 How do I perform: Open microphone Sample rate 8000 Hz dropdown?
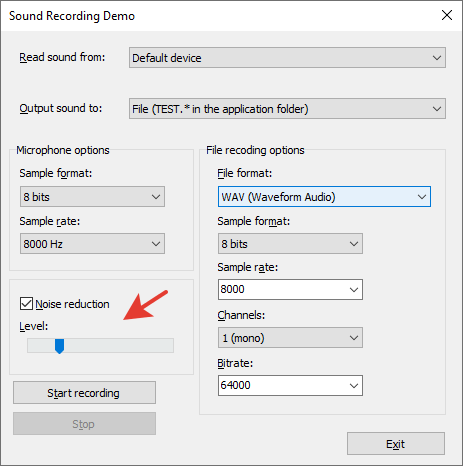(x=92, y=244)
